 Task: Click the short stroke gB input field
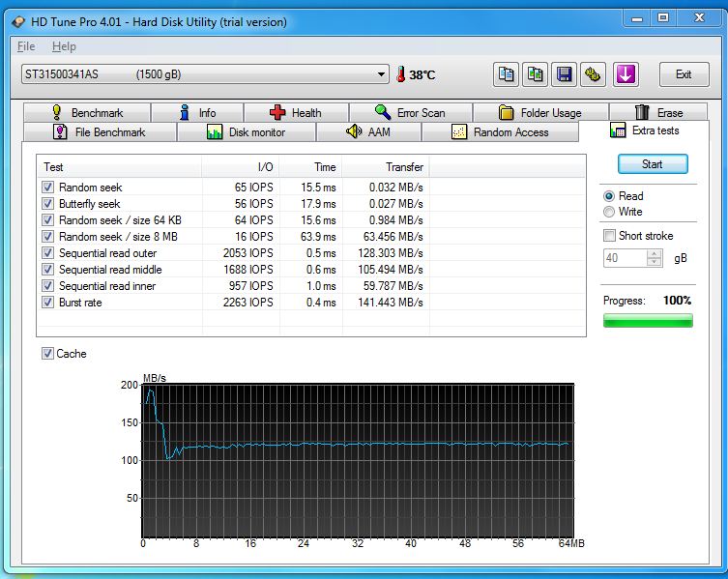[625, 258]
